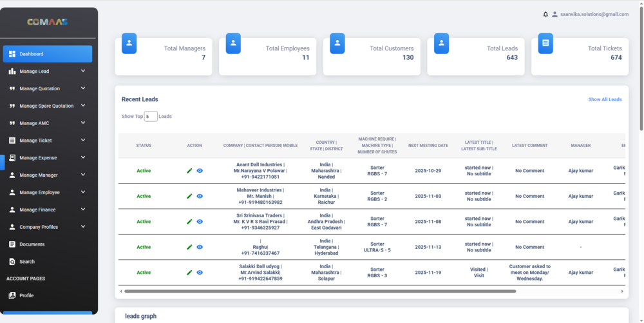Screen dimensions: 644x323
Task: Click the Show All Leads link
Action: pyautogui.click(x=605, y=99)
